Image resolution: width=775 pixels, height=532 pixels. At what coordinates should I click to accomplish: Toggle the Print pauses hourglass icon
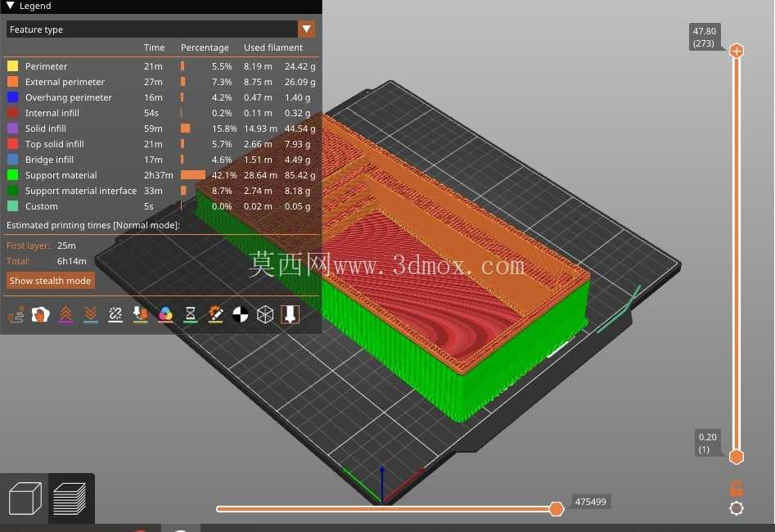pyautogui.click(x=191, y=314)
